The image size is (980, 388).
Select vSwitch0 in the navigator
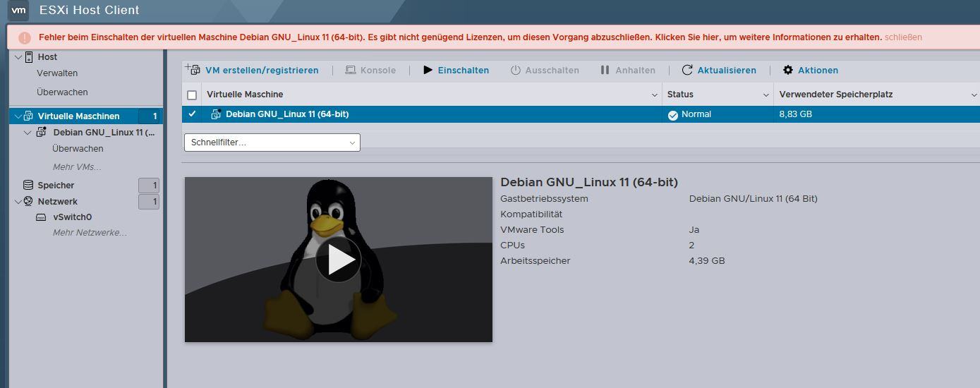coord(73,217)
